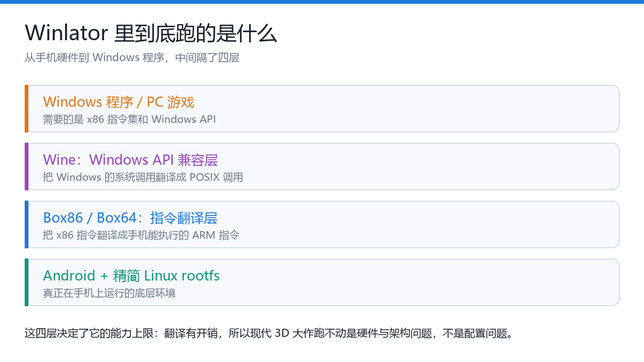Click the purple accent bar beside Wine card
This screenshot has width=644, height=362.
(x=26, y=166)
